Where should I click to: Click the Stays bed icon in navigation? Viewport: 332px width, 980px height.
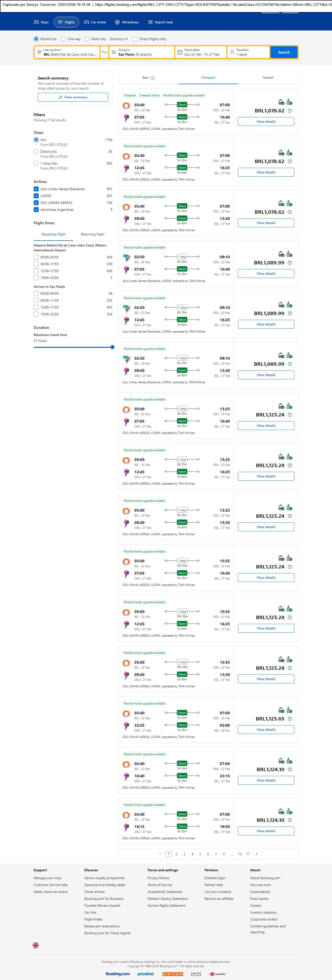(37, 22)
